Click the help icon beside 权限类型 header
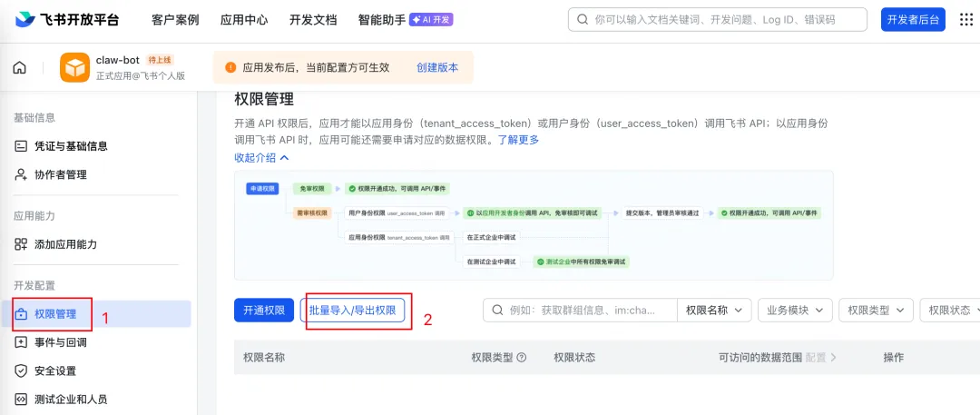 521,358
